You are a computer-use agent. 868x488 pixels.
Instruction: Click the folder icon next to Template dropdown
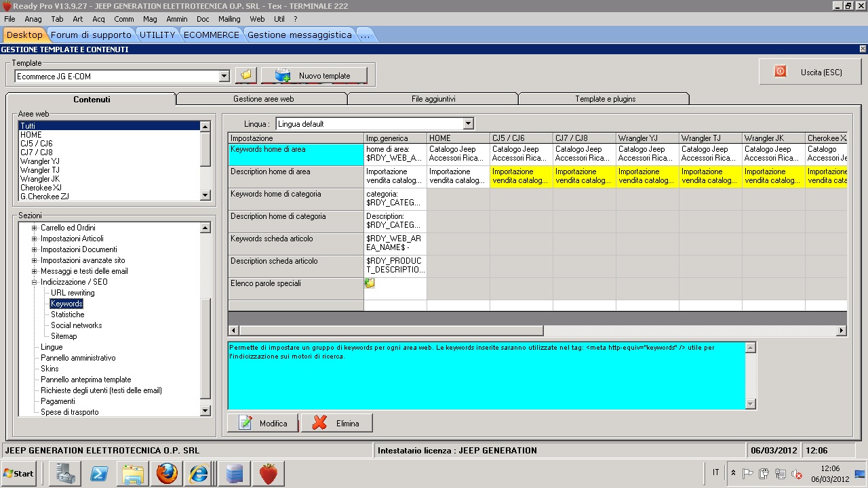245,75
